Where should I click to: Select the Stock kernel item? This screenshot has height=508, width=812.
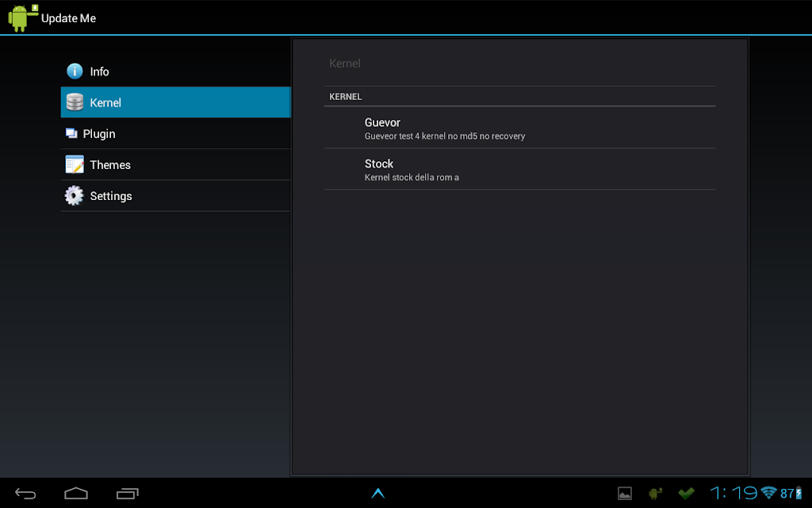pyautogui.click(x=519, y=169)
